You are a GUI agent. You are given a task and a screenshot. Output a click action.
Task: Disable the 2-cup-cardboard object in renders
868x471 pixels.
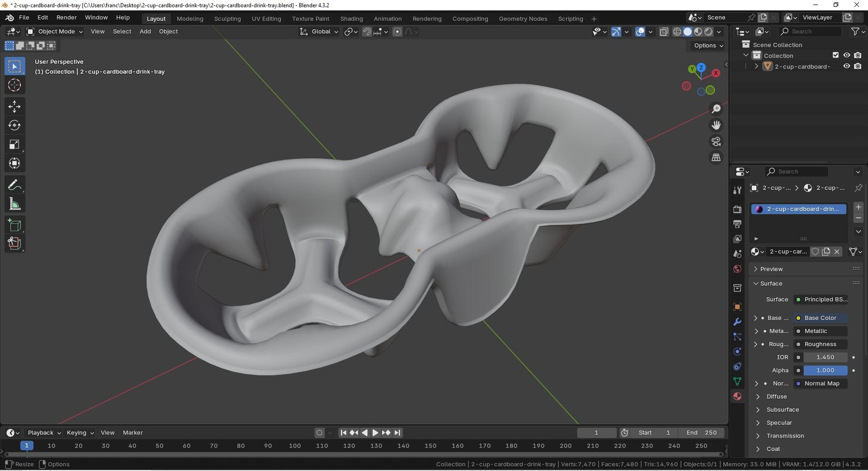click(x=858, y=66)
